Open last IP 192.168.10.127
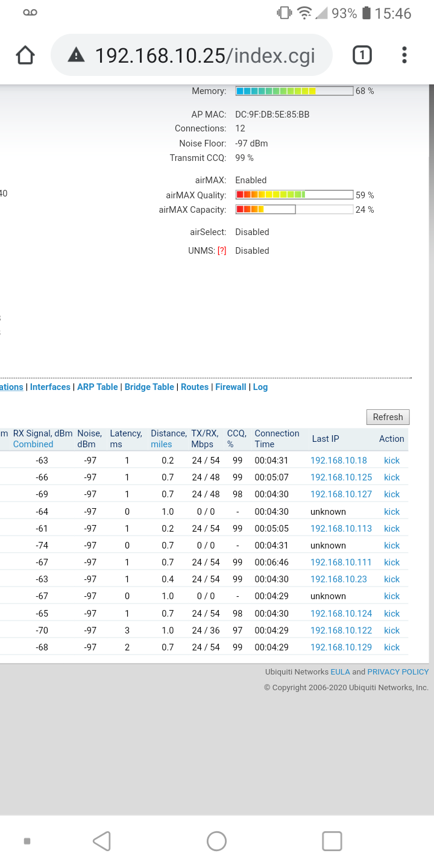 (x=341, y=494)
